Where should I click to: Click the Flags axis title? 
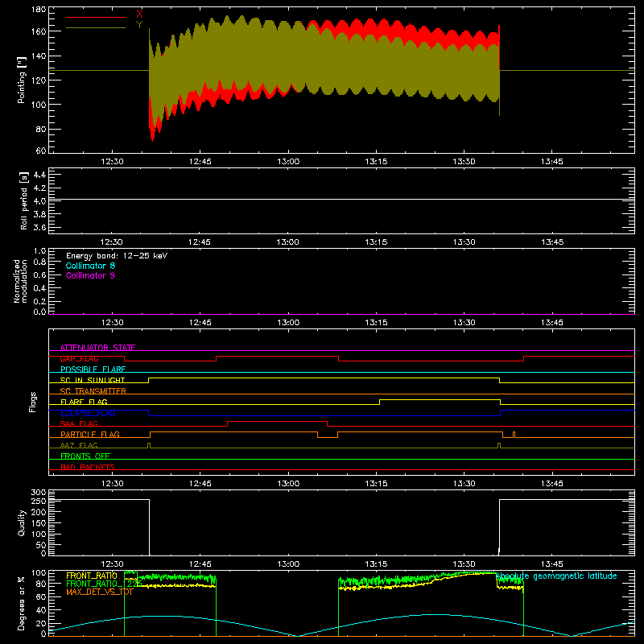[33, 402]
